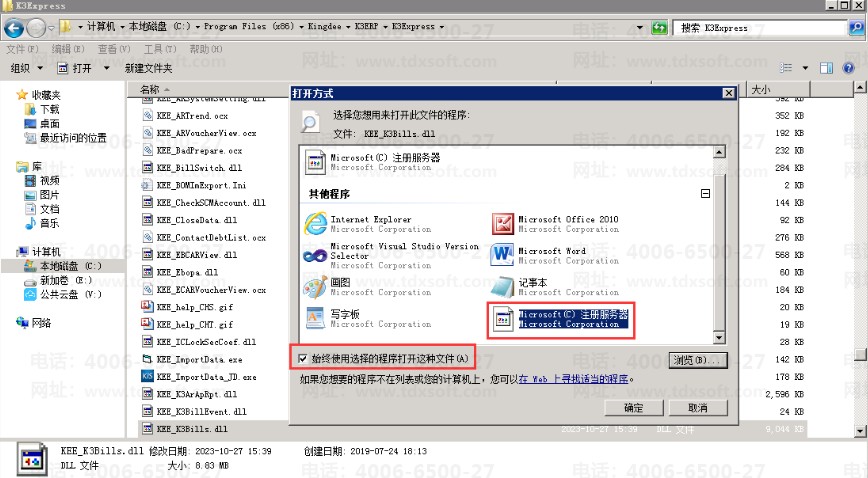
Task: Open the 文件(F) menu
Action: [23, 49]
